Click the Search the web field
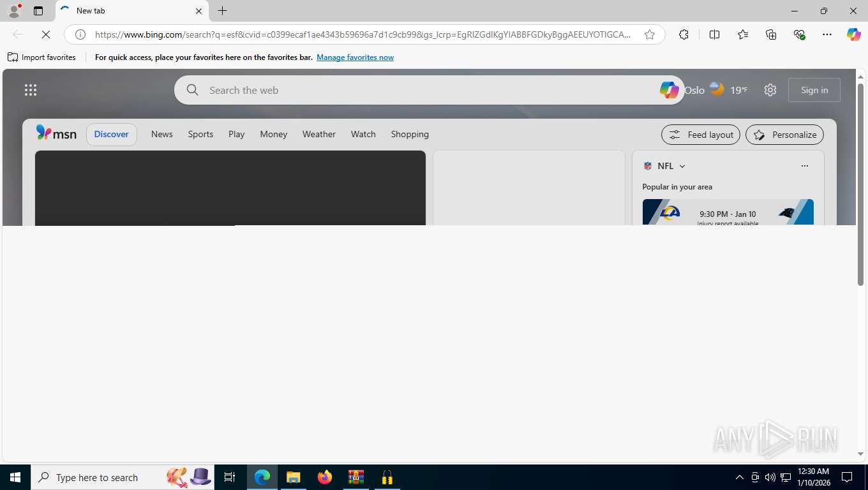Image resolution: width=868 pixels, height=490 pixels. (x=429, y=90)
